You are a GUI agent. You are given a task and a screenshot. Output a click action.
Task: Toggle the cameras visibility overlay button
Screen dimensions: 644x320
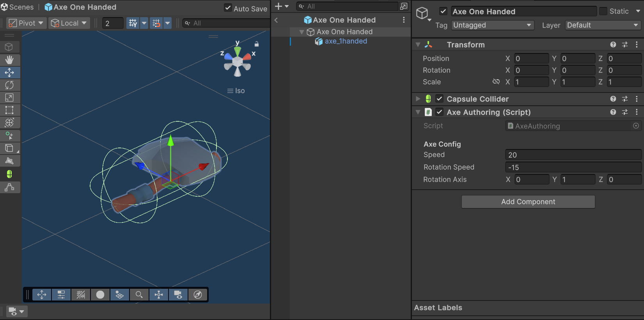178,295
